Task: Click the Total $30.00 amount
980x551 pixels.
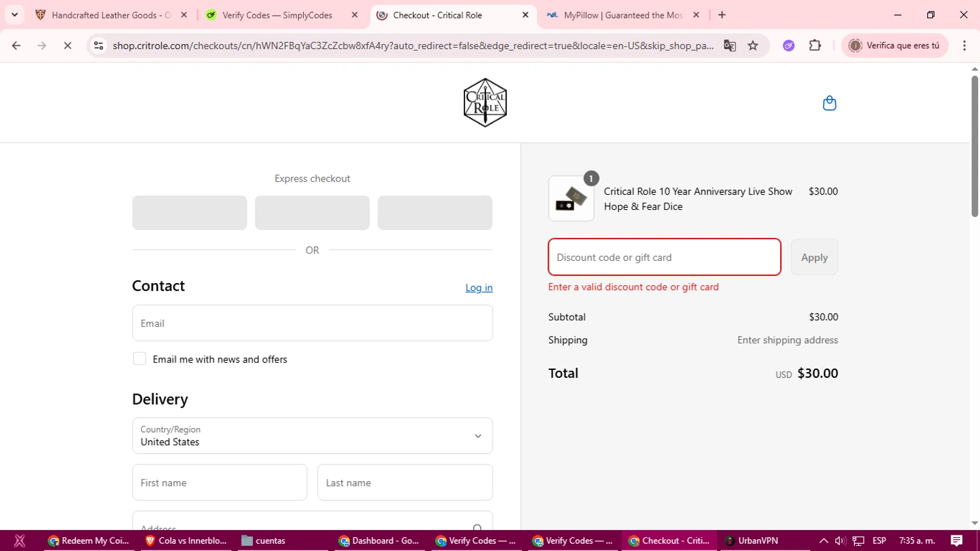Action: coord(817,373)
